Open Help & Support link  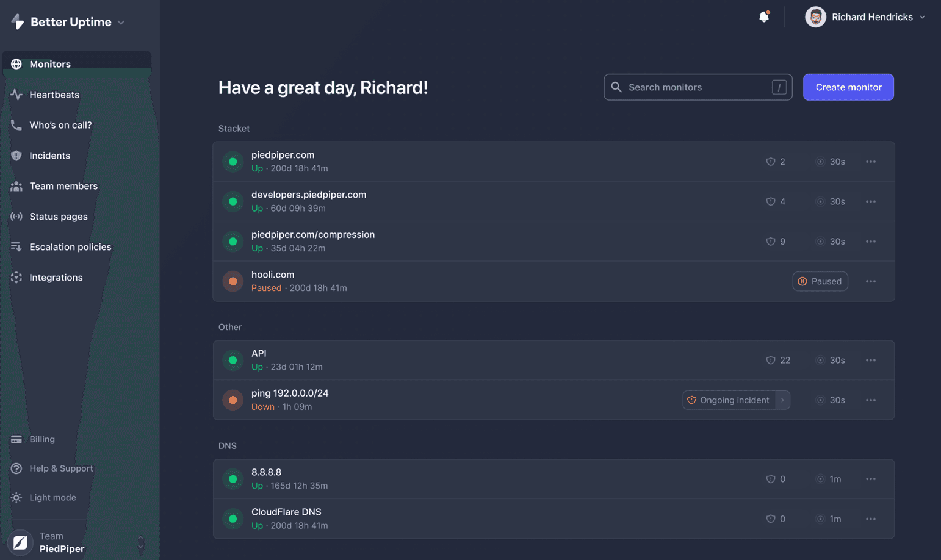[x=52, y=468]
